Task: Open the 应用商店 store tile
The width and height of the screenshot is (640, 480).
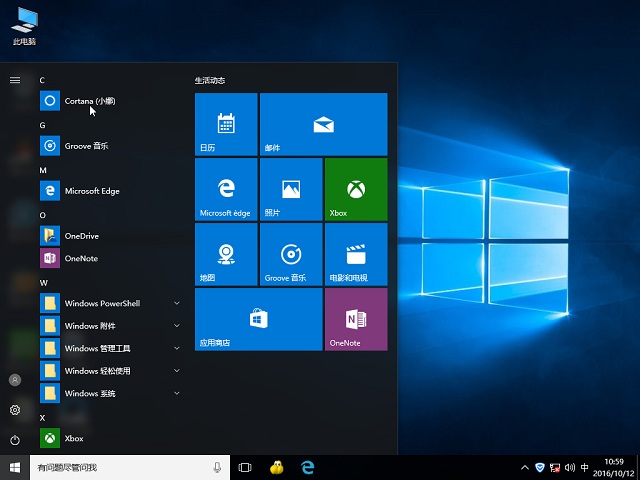Action: (x=258, y=319)
